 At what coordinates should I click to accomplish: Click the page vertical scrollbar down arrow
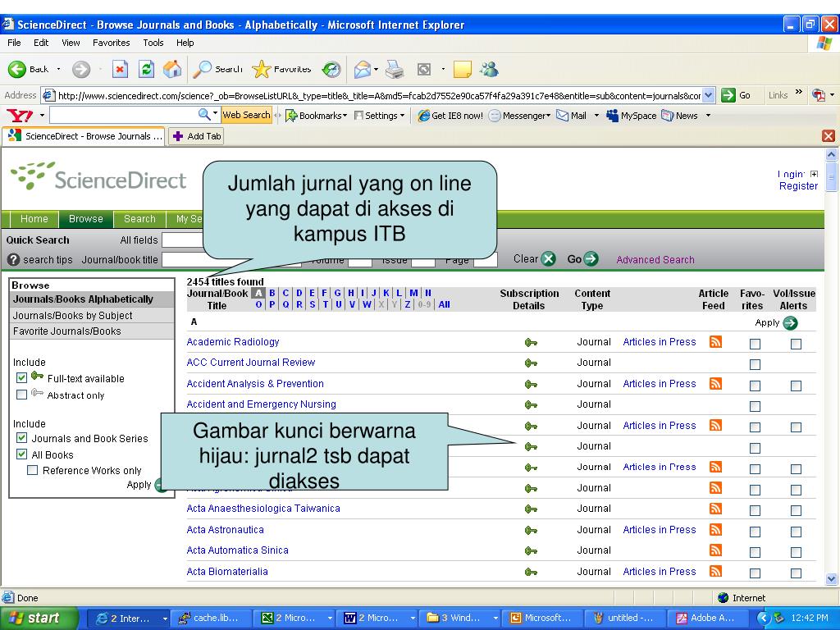[x=832, y=579]
